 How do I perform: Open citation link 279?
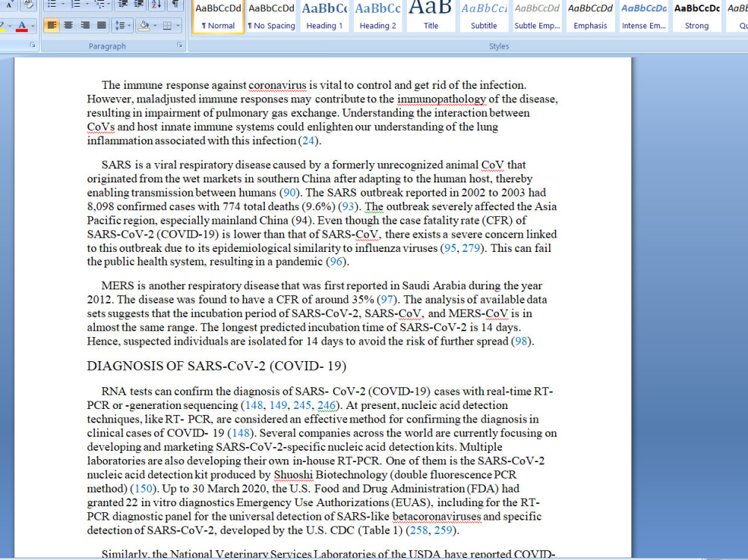pyautogui.click(x=470, y=248)
